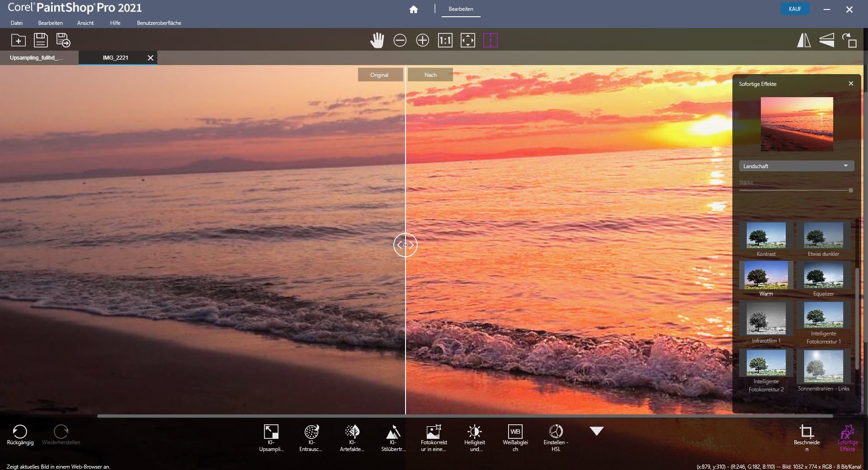
Task: Expand more tools with down arrow
Action: (x=596, y=431)
